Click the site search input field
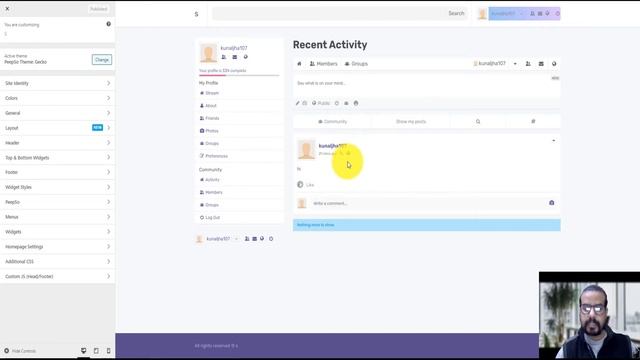640x360 pixels. point(328,13)
